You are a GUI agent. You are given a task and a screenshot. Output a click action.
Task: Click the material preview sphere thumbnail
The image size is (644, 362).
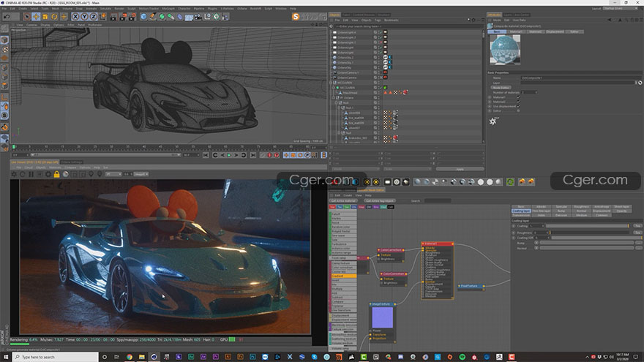(505, 50)
